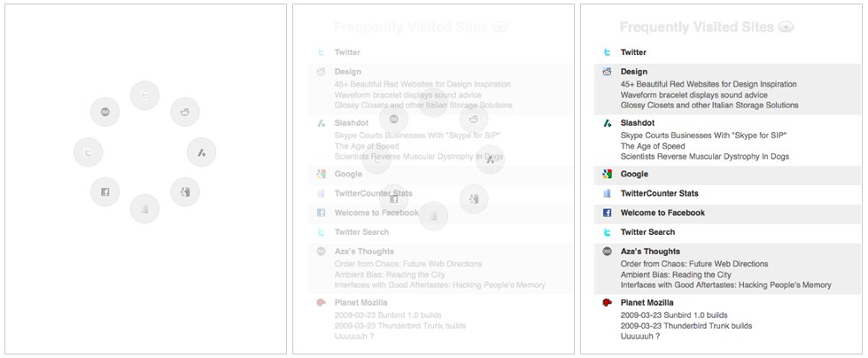Click the Slashdot circle icon in left panel
Screen dimensions: 868x358
tap(201, 152)
